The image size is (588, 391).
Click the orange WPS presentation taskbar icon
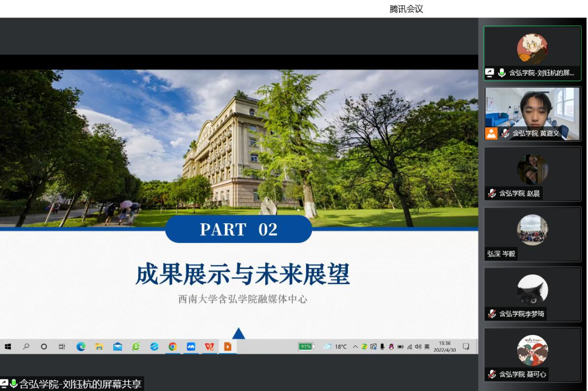click(x=228, y=346)
